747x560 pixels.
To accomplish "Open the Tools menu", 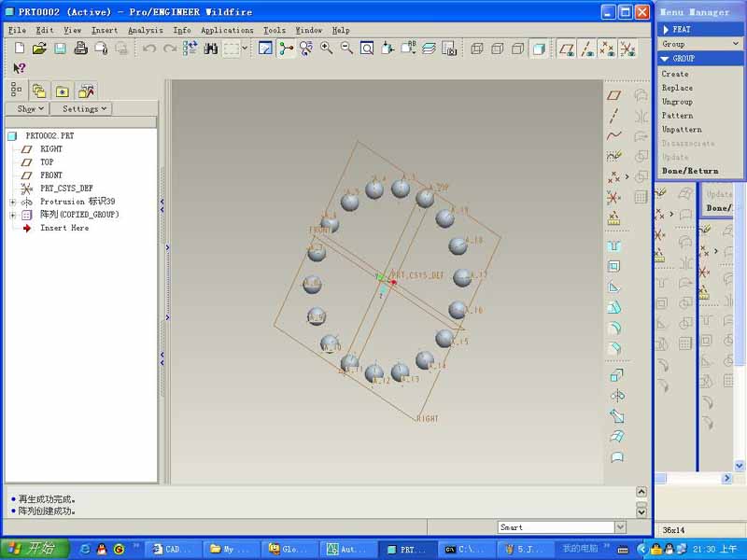I will [x=275, y=30].
